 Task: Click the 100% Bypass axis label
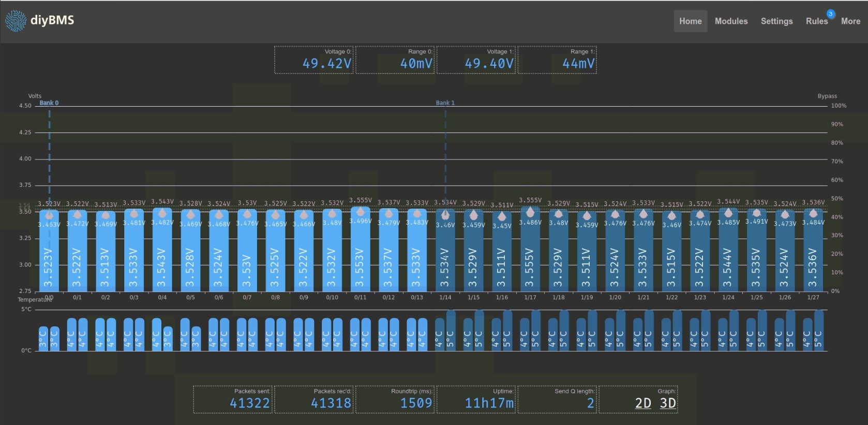tap(839, 106)
